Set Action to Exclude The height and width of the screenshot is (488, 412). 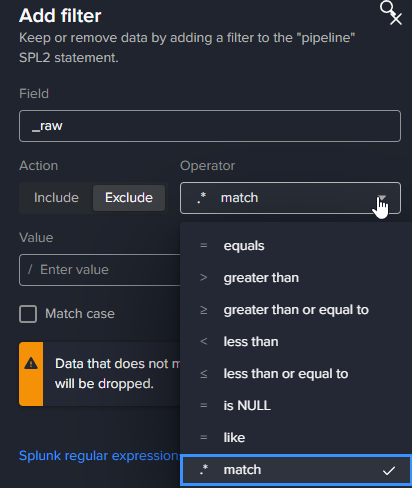tap(129, 198)
